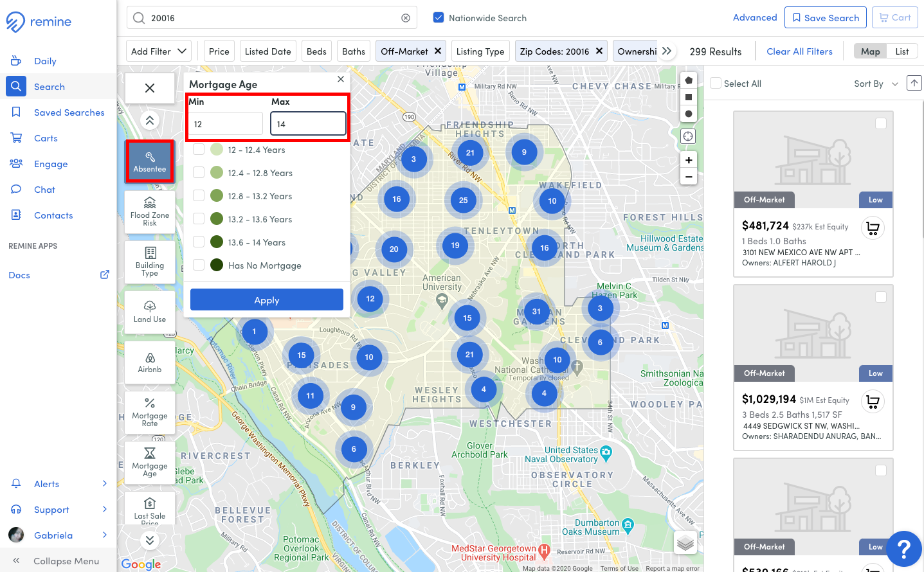Open Carts in sidebar
This screenshot has width=924, height=572.
(x=46, y=138)
